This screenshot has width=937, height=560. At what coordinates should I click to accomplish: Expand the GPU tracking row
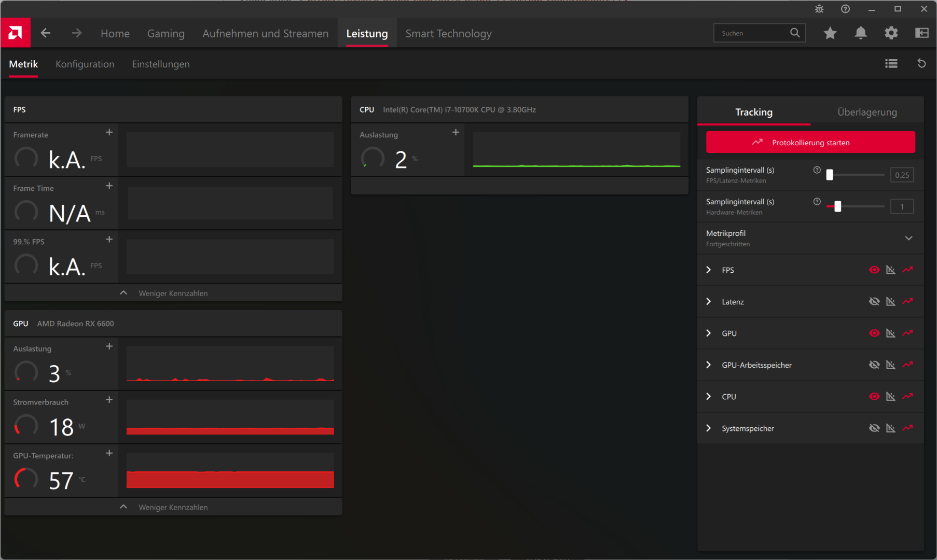709,333
